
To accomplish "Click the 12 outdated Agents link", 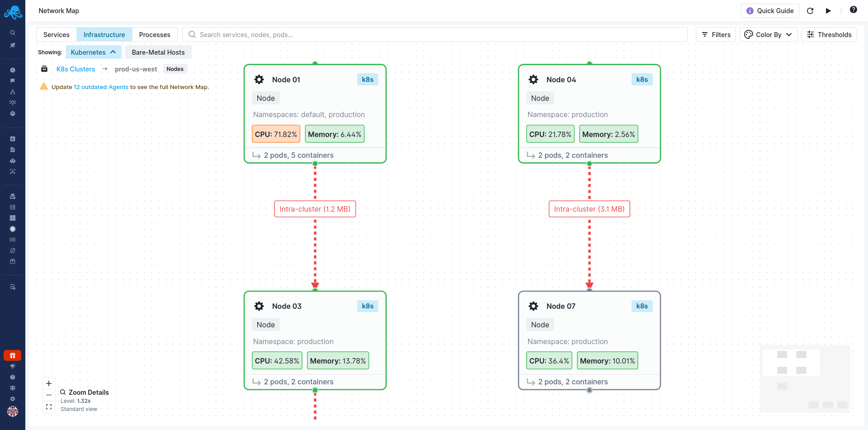I will click(101, 87).
